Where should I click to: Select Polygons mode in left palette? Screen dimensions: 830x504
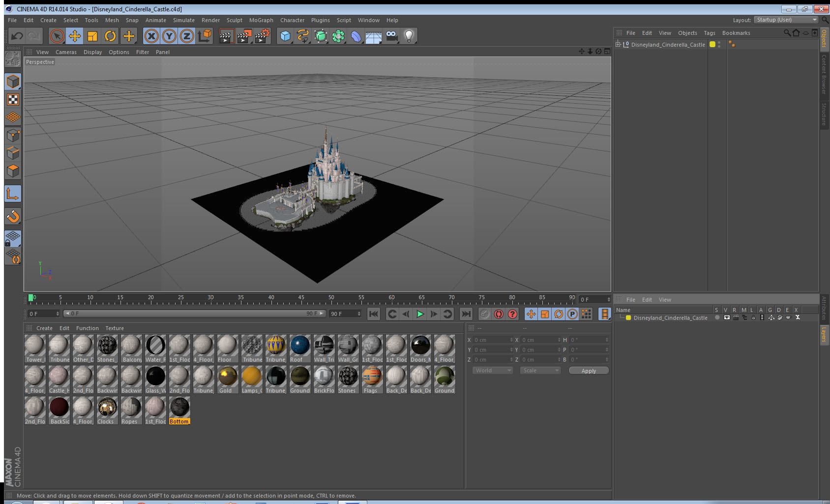[13, 171]
